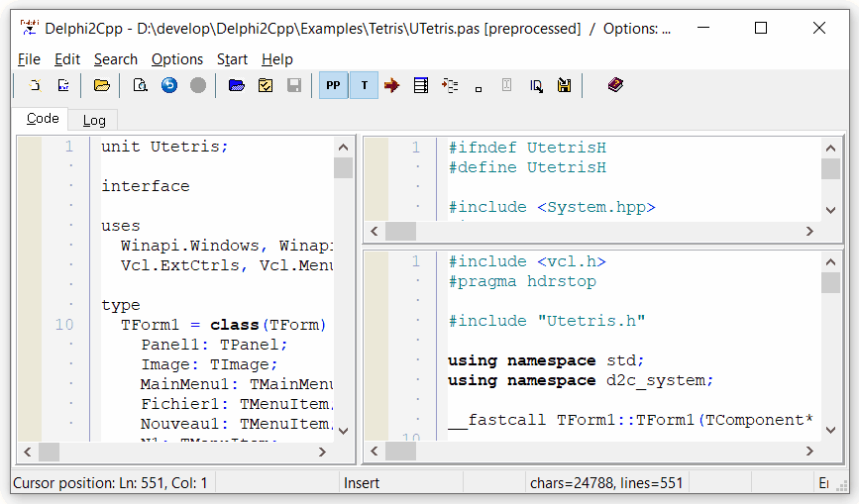Image resolution: width=859 pixels, height=504 pixels.
Task: Click the Delphi2Cpp title bar app icon
Action: tap(29, 28)
